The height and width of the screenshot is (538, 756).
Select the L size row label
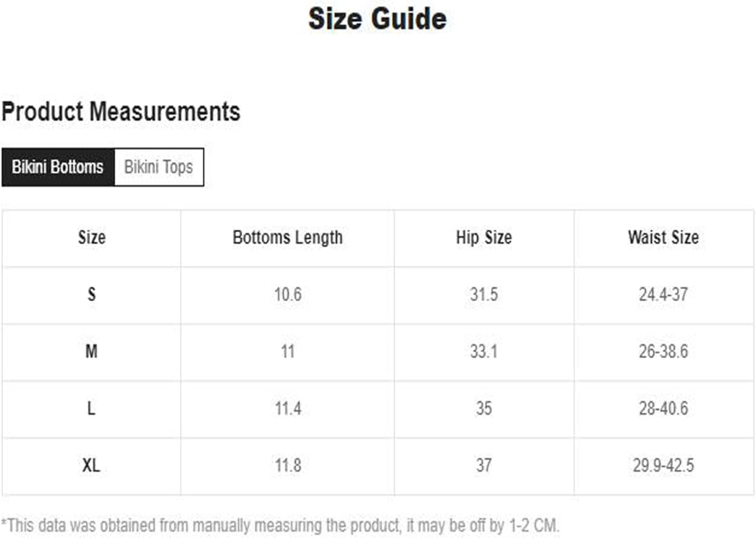tap(92, 408)
